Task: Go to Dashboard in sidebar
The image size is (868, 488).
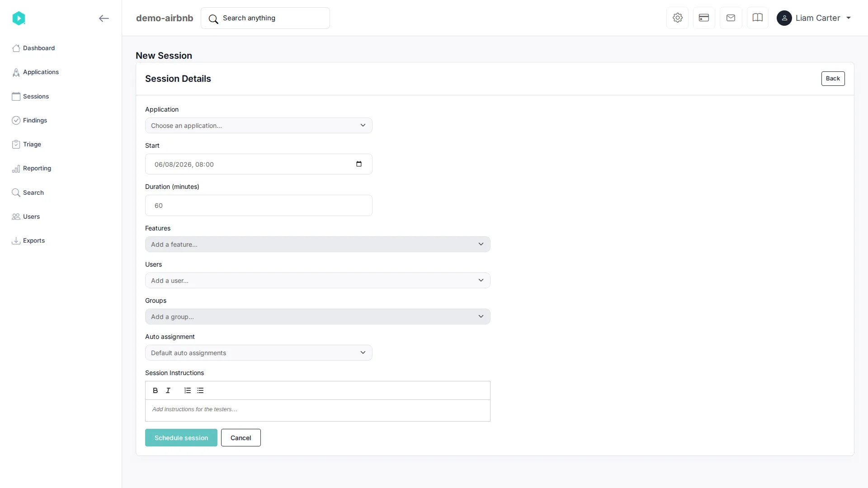Action: click(x=33, y=48)
